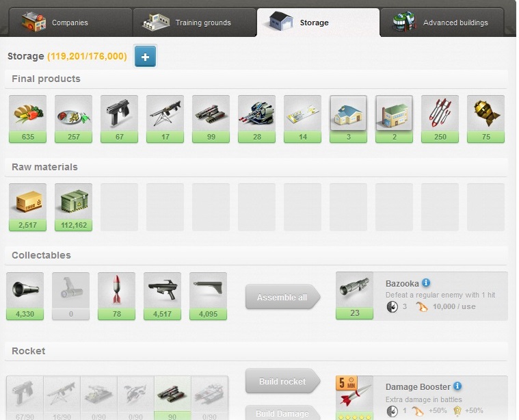Expand storage capacity with the plus button
This screenshot has width=519, height=420.
[146, 57]
